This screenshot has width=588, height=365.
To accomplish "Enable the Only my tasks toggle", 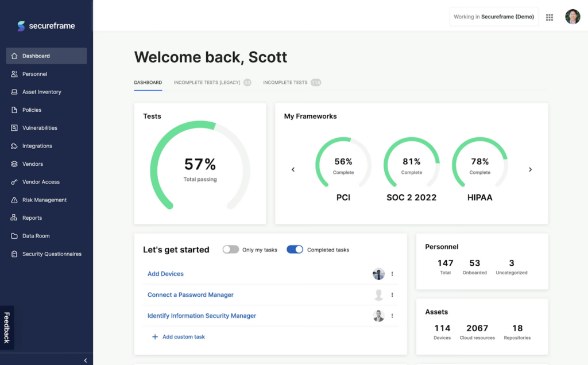I will coord(231,250).
